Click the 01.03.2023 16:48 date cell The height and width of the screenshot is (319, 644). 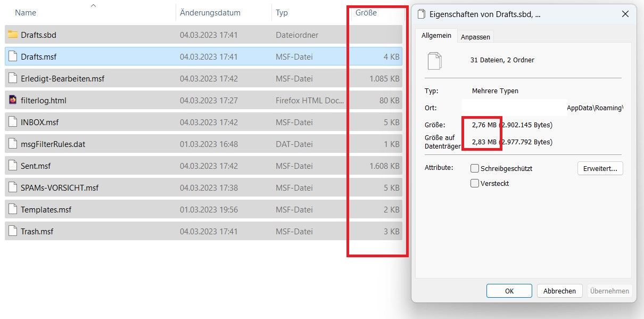tap(209, 144)
